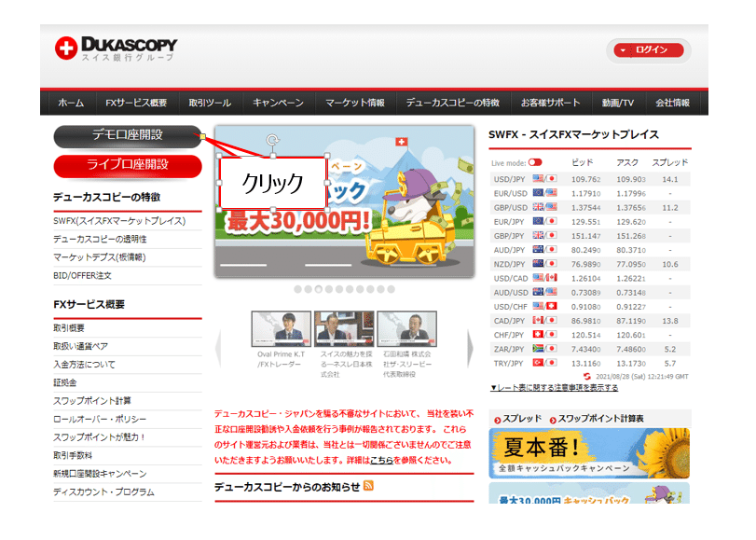Open the デューカスコピーの特徴 navigation menu

(453, 103)
